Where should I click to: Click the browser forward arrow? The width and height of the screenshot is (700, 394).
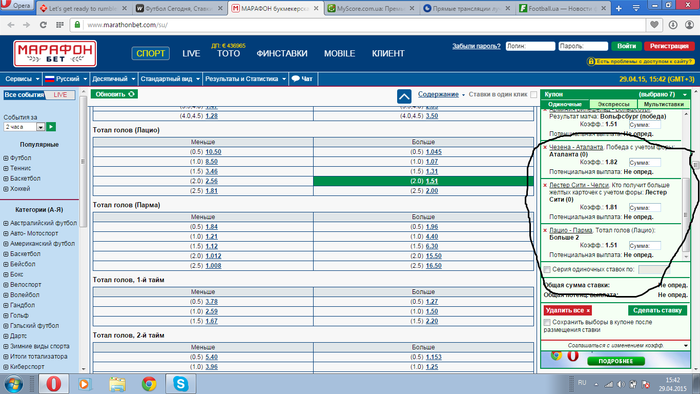(x=26, y=25)
